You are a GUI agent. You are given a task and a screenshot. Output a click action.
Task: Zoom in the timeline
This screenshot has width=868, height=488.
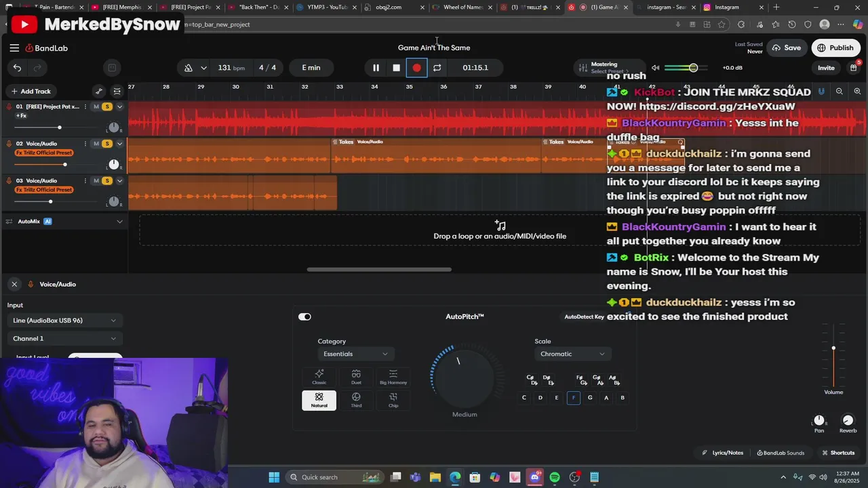click(x=857, y=91)
